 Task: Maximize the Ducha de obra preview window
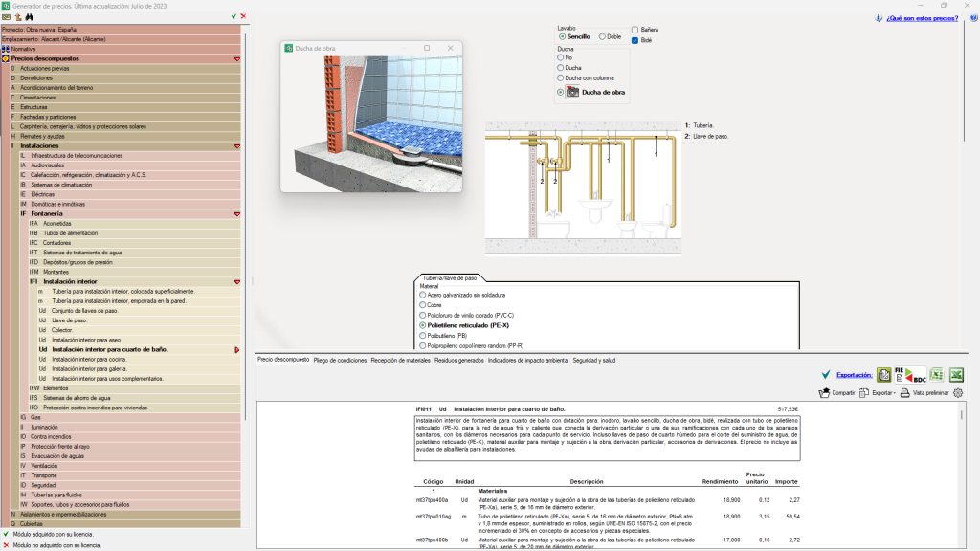point(427,48)
